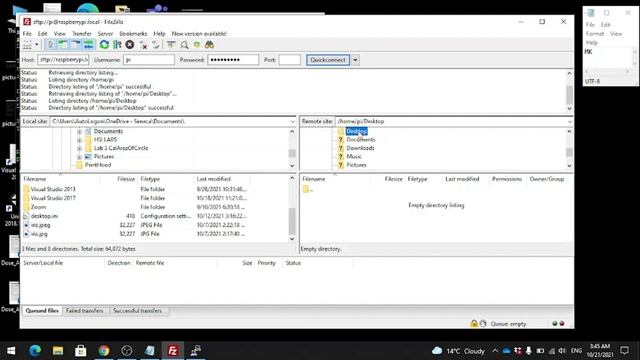Open FileZilla from the Windows taskbar
The image size is (640, 360).
coord(173,351)
